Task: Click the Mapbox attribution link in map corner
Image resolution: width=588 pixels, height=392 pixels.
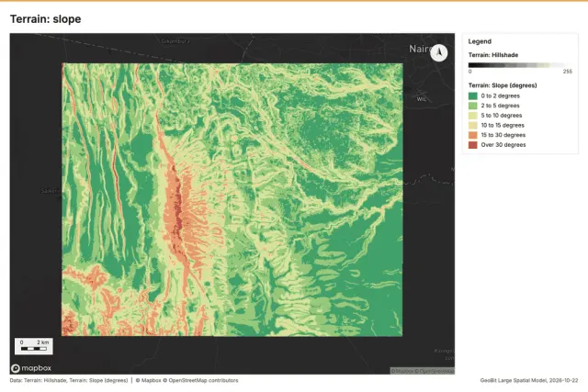Action: coord(402,371)
